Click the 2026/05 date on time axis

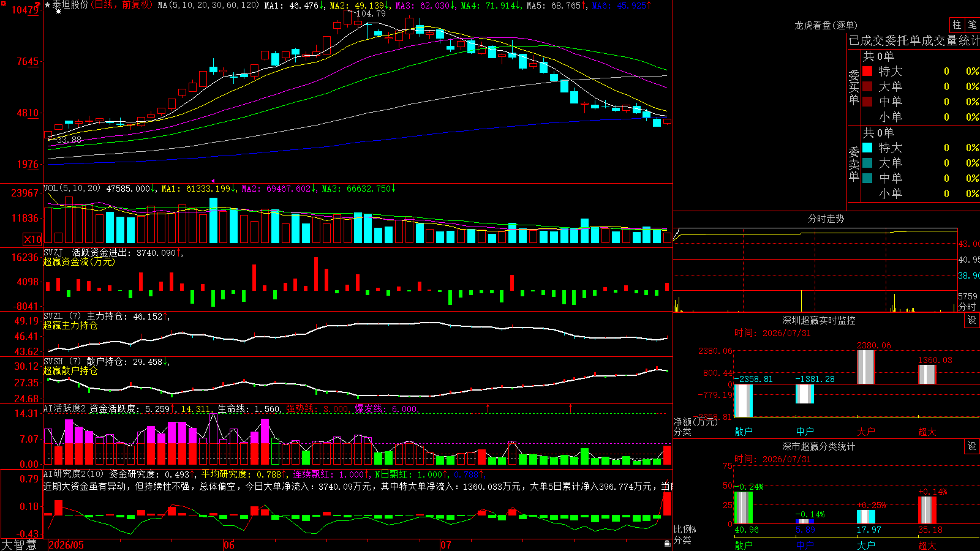tap(66, 545)
